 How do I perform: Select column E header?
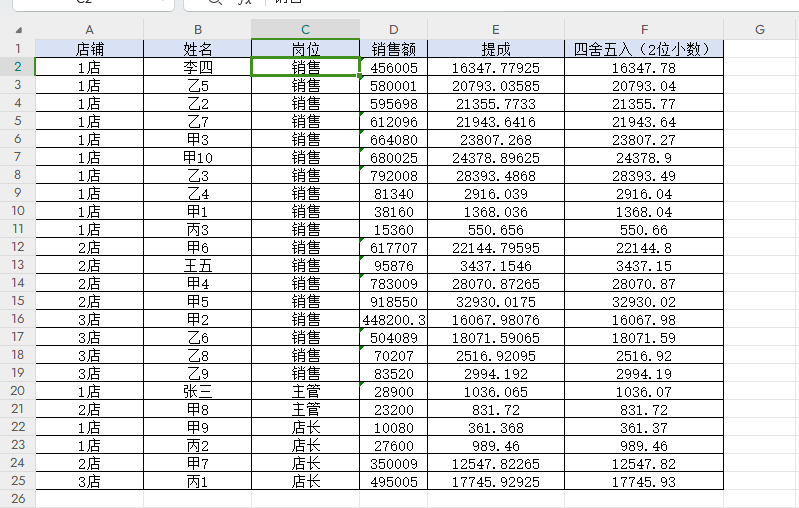point(496,30)
